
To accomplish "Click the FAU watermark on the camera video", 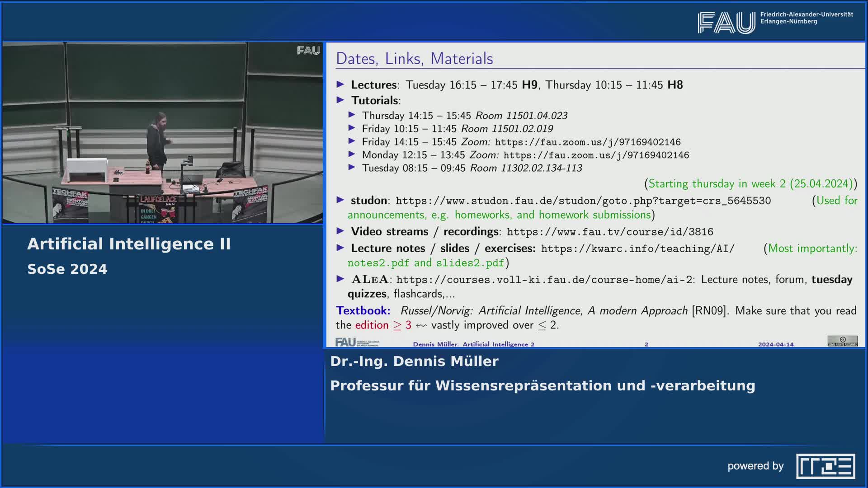I will (x=308, y=51).
